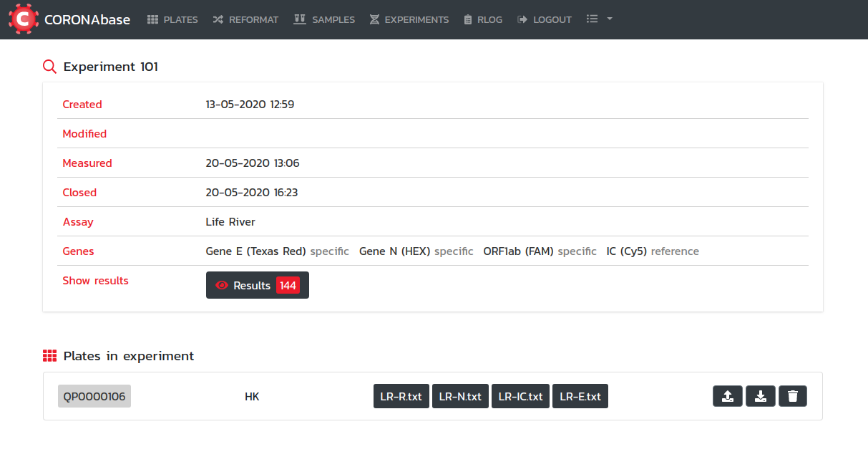Open the LR-IC.txt file
Image resolution: width=868 pixels, height=472 pixels.
click(x=520, y=396)
